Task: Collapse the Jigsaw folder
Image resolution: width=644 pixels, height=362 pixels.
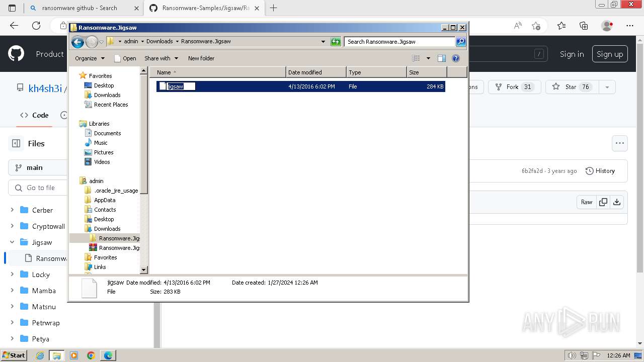Action: (12, 242)
